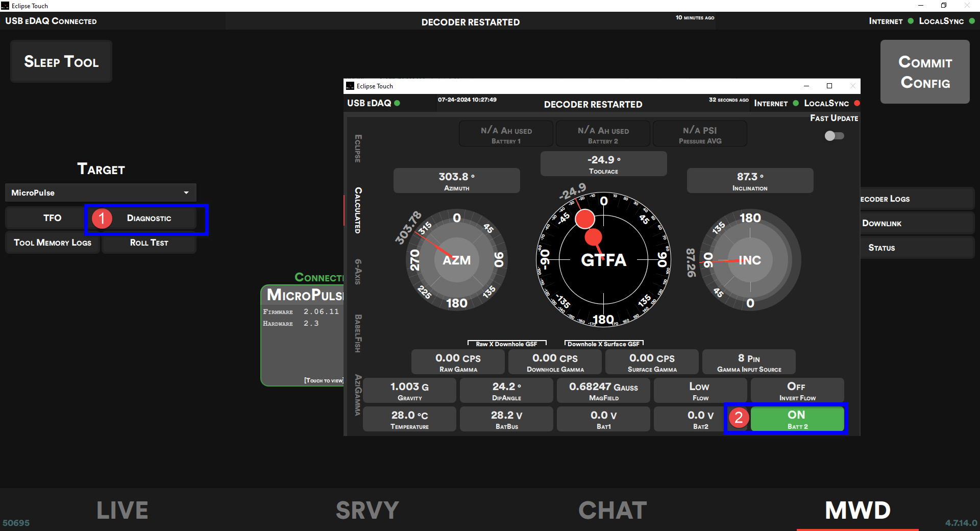Click the Low Flow tile
This screenshot has height=531, width=980.
click(700, 391)
